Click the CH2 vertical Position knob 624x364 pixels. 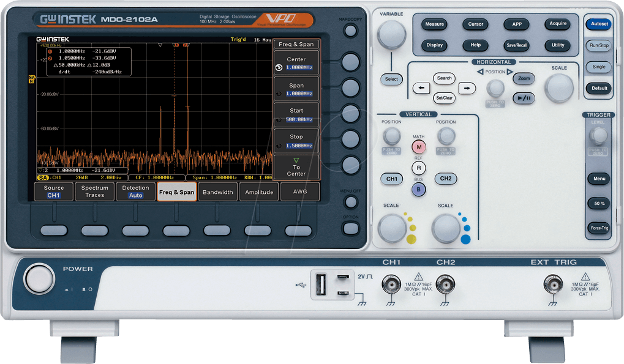coord(446,136)
